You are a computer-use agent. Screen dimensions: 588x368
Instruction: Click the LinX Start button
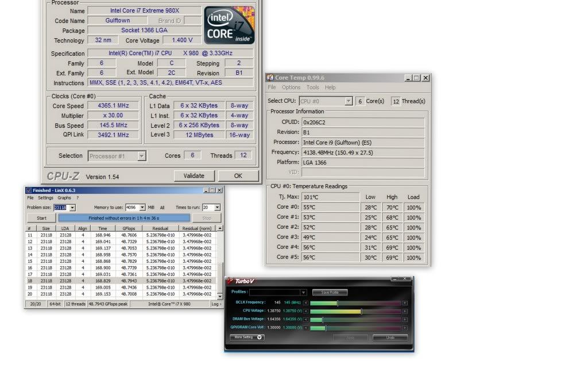(x=41, y=218)
